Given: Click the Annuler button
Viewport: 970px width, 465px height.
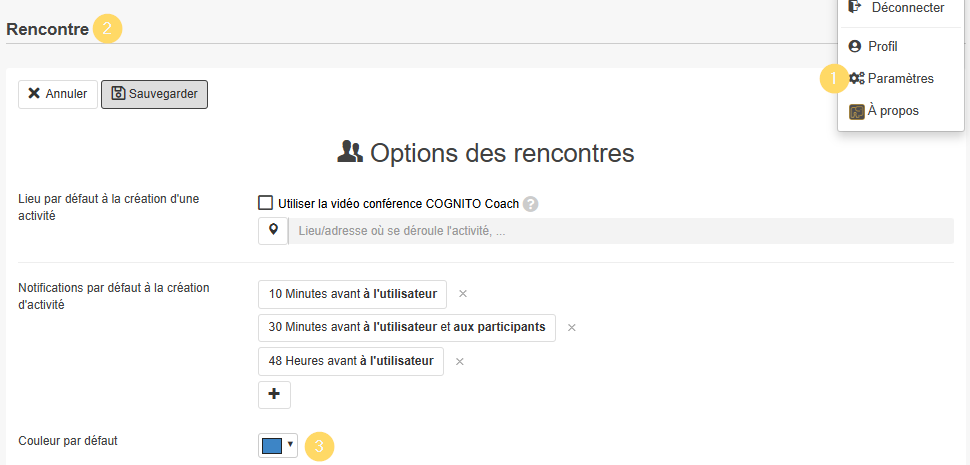Looking at the screenshot, I should [x=58, y=94].
